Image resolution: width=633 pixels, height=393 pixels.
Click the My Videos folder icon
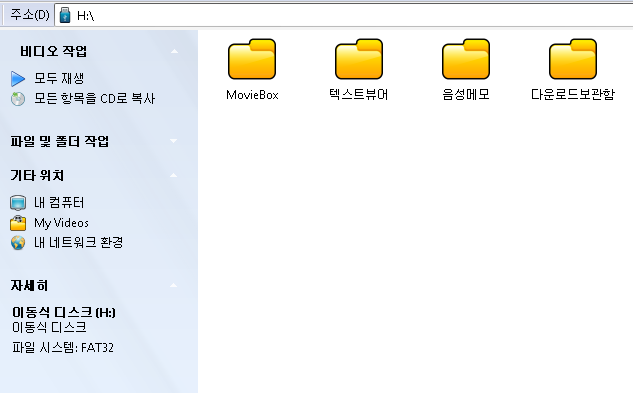[18, 223]
